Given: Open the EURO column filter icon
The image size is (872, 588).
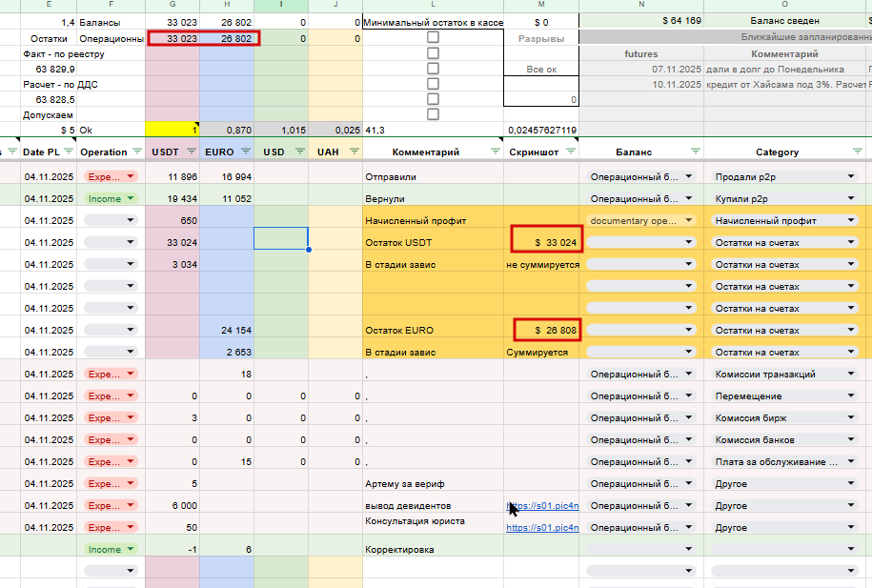Looking at the screenshot, I should (x=246, y=152).
